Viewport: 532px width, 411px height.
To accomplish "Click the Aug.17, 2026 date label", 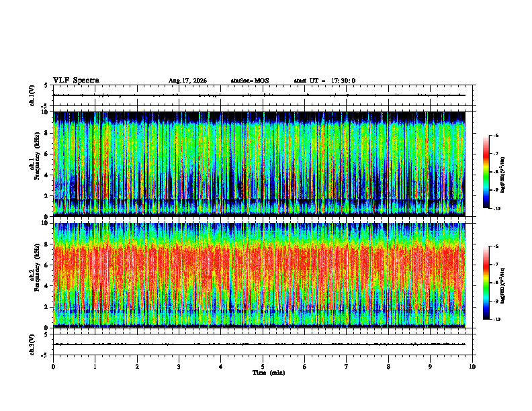I will [187, 81].
